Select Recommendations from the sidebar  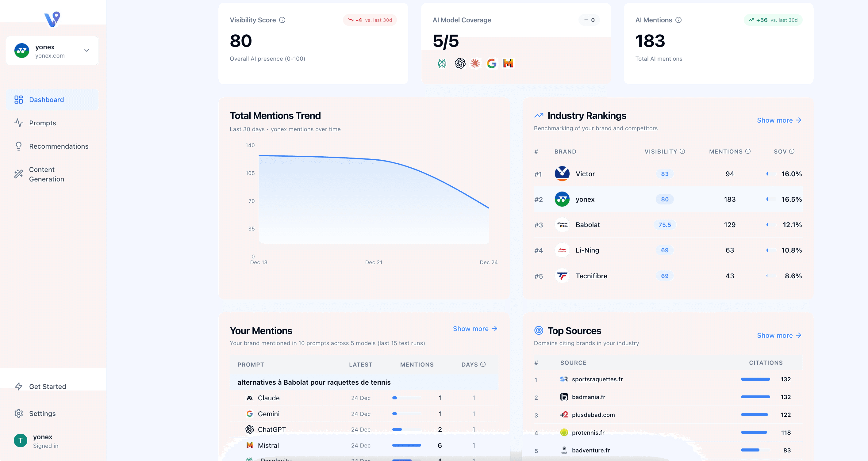pyautogui.click(x=58, y=146)
